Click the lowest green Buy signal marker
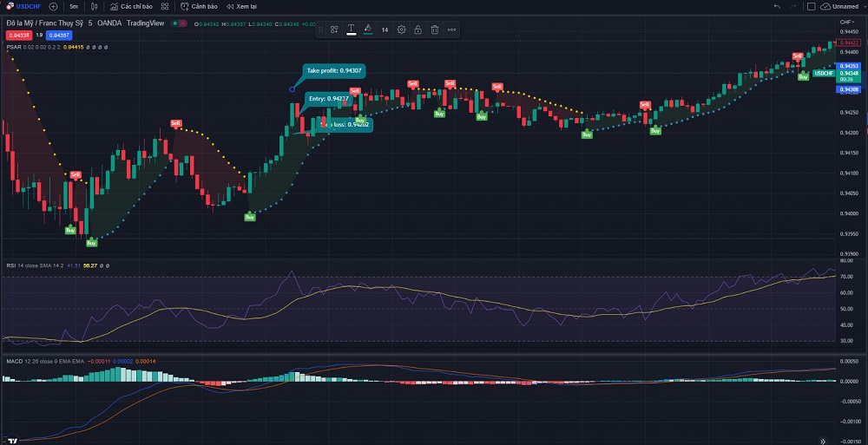Image resolution: width=868 pixels, height=445 pixels. 92,242
